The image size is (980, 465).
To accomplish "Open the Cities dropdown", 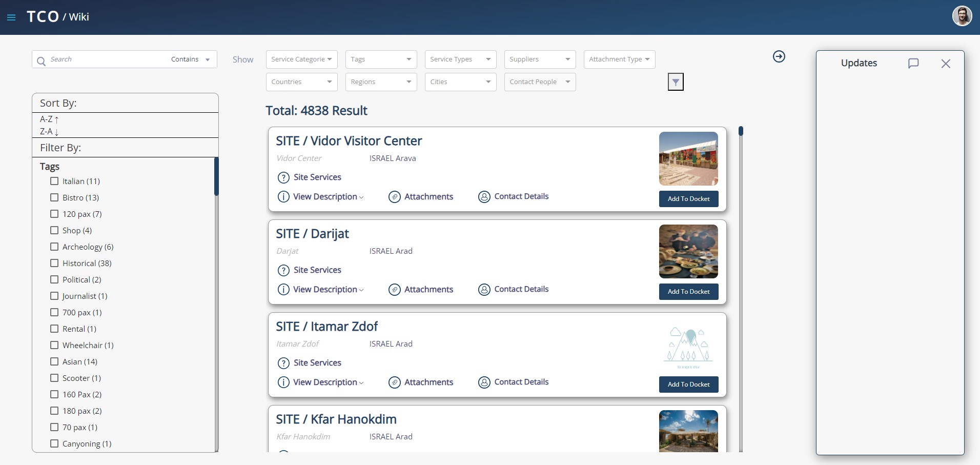I will (461, 82).
